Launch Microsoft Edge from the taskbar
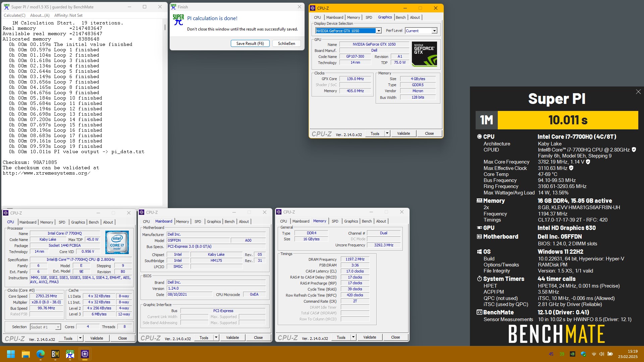The image size is (644, 362). point(41,354)
